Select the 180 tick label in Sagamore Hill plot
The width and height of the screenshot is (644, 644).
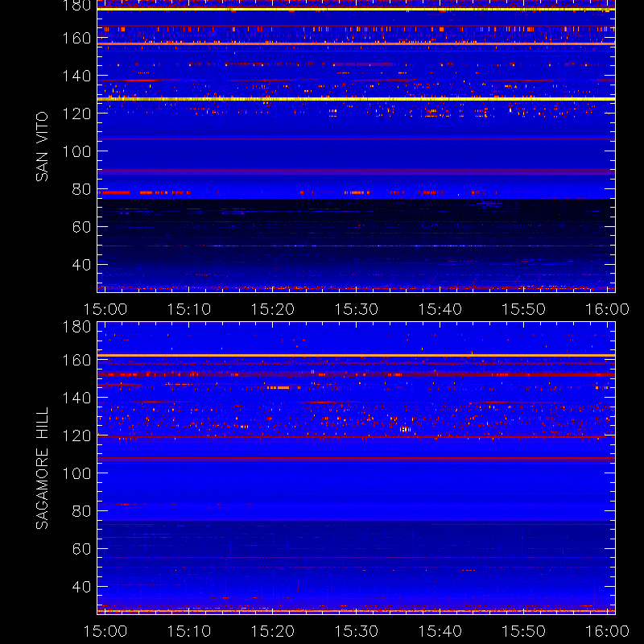(x=76, y=327)
